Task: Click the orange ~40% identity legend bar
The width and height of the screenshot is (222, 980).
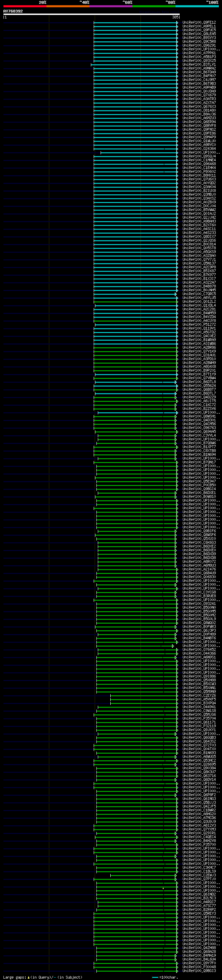Action: point(68,6)
